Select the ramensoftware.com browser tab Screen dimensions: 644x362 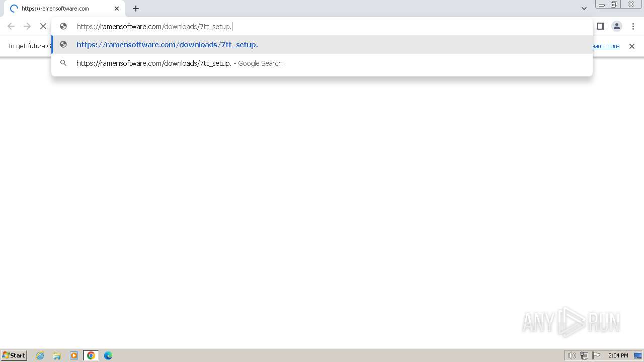click(x=64, y=9)
